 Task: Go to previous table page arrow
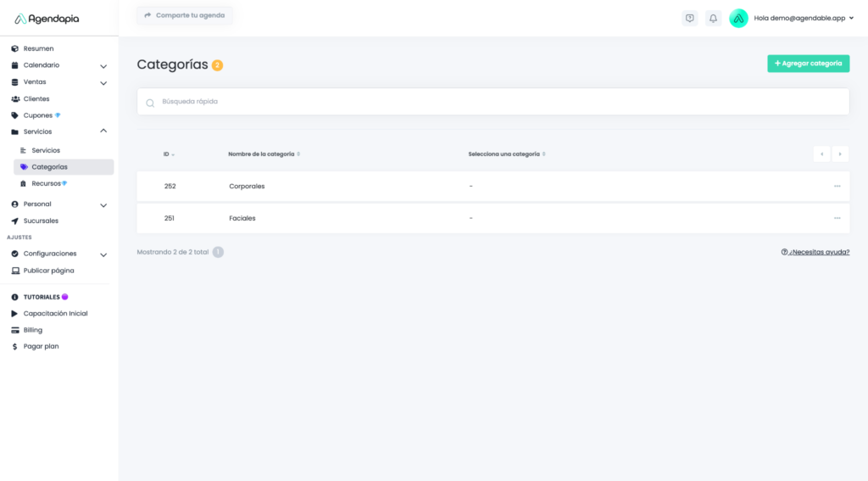[x=821, y=154]
